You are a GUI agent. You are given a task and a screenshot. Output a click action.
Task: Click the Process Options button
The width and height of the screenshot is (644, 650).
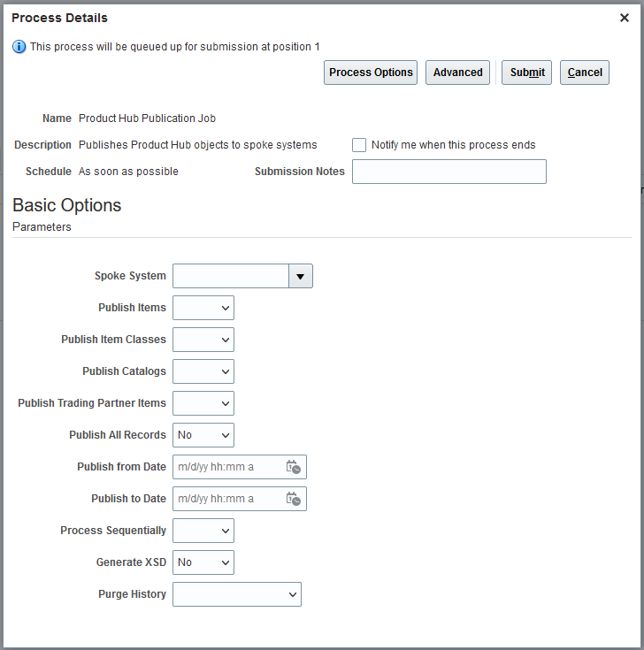pyautogui.click(x=371, y=73)
